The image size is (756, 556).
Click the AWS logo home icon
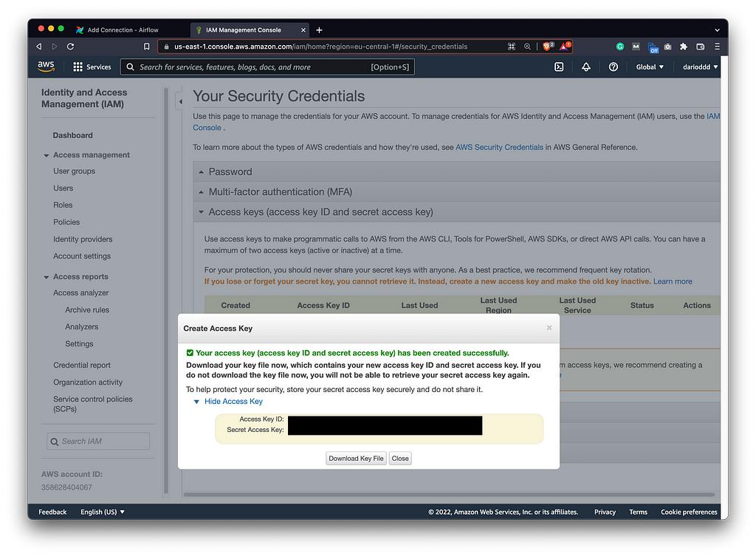tap(46, 66)
